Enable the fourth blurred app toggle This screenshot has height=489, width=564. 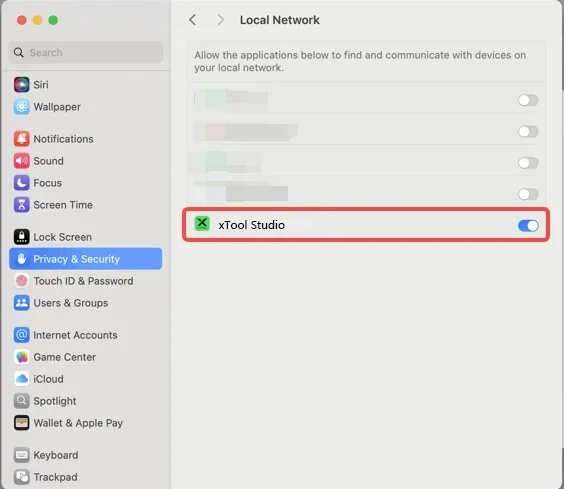[x=528, y=194]
